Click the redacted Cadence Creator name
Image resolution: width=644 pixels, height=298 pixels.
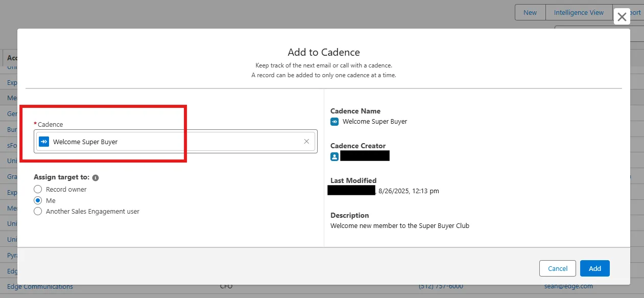[365, 156]
